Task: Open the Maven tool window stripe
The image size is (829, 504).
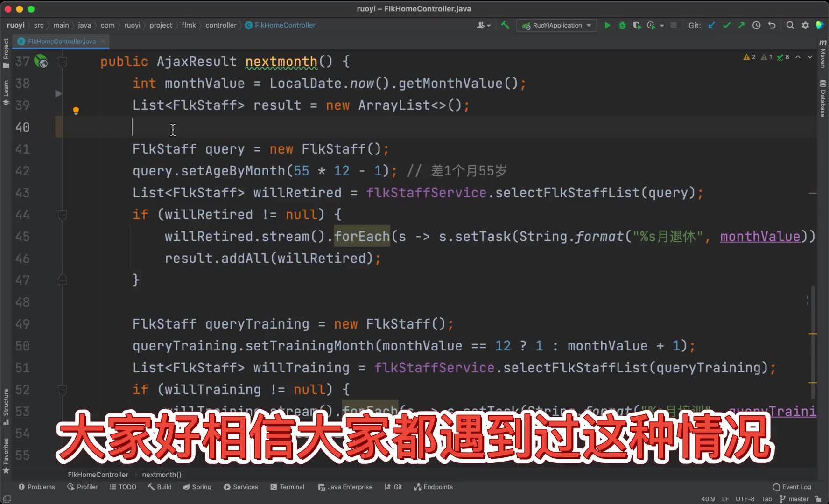Action: (x=822, y=54)
